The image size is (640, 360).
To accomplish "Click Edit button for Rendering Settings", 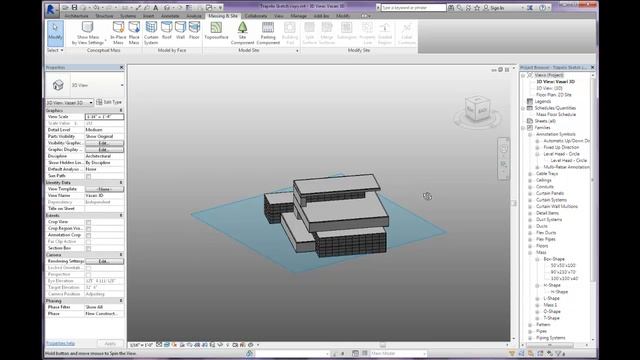I will coord(104,261).
